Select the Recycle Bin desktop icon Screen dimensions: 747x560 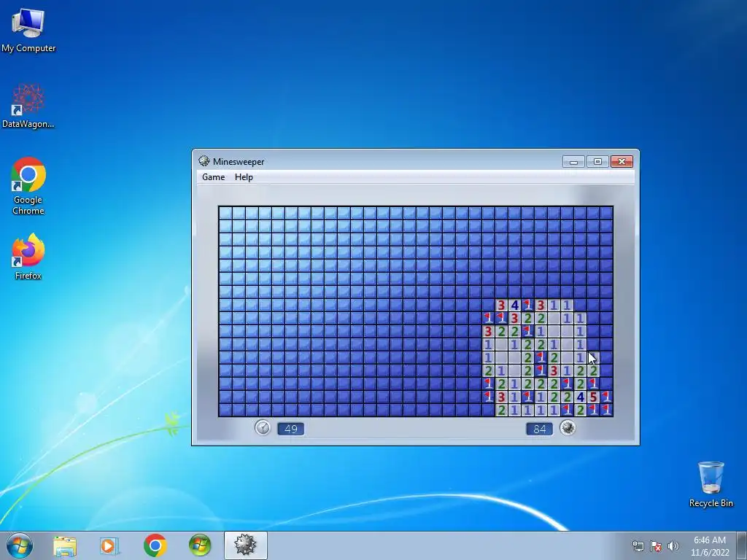point(711,485)
